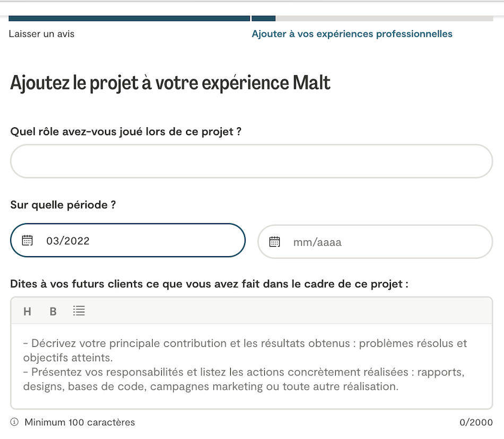Go to the Laisser un avis step
The height and width of the screenshot is (439, 504).
pyautogui.click(x=42, y=34)
